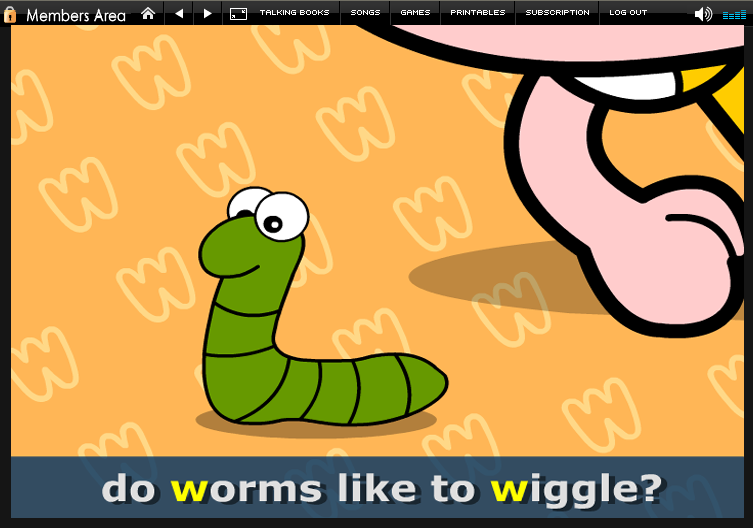This screenshot has height=528, width=753.
Task: Click the padlock Members Area icon
Action: coord(10,14)
